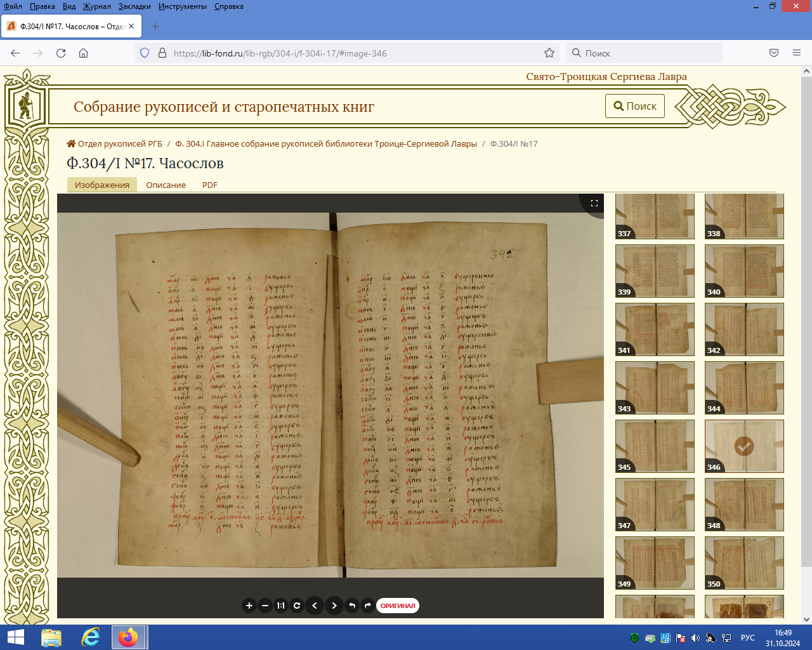Rotate the image right
Screen dimensions: 812x650
coord(368,606)
